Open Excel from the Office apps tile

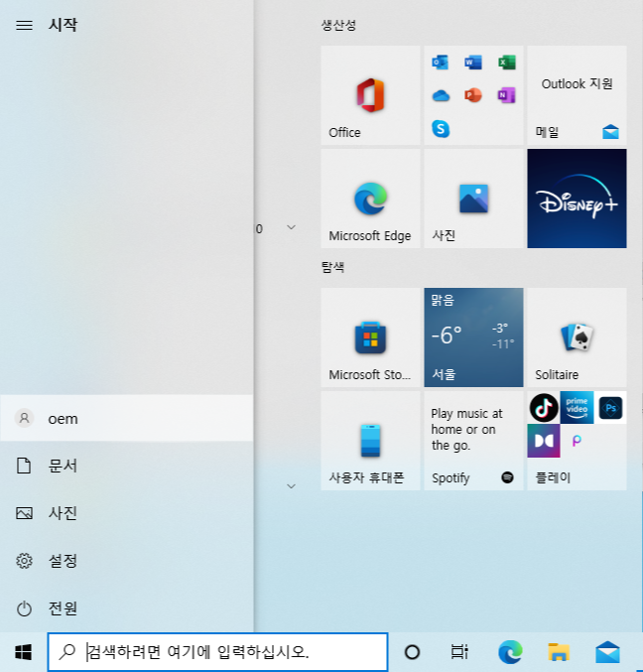(507, 63)
